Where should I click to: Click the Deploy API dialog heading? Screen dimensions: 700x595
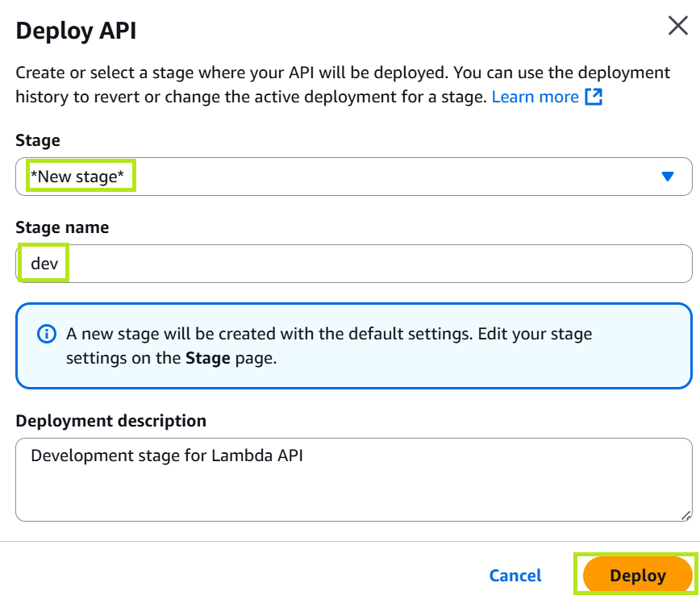click(76, 31)
